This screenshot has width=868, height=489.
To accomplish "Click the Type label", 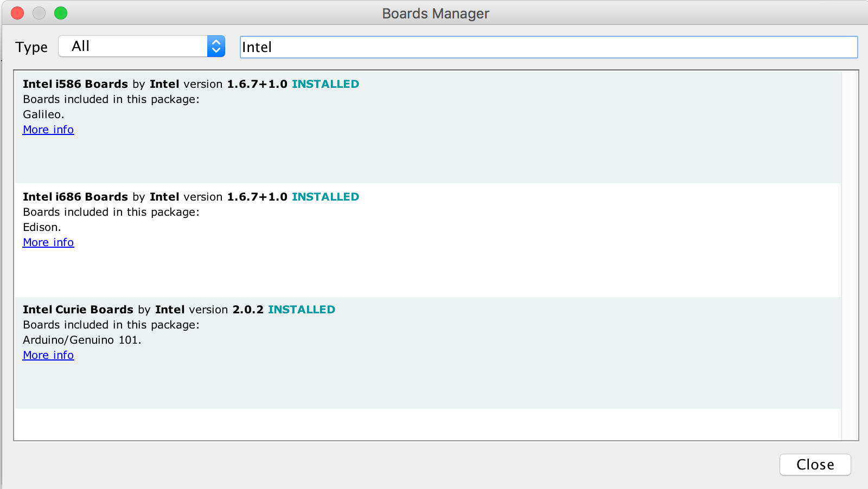I will point(31,47).
